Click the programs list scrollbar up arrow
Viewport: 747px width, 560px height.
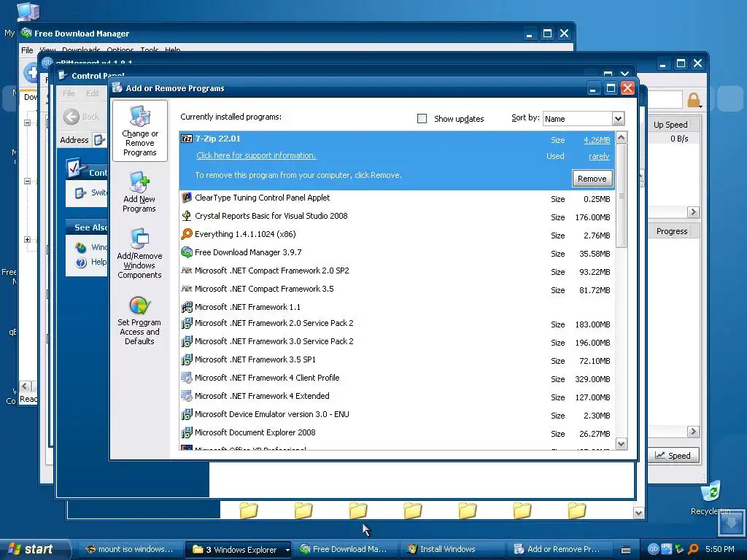(x=622, y=138)
